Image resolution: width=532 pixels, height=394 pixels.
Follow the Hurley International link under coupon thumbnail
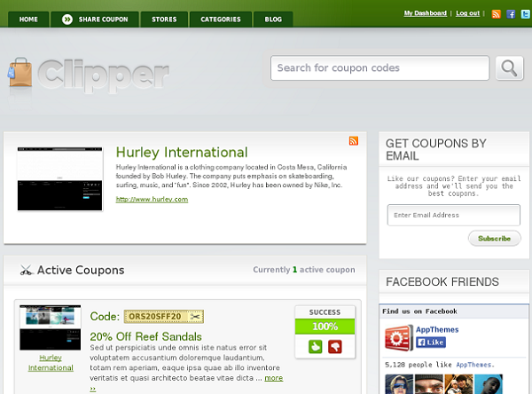(x=51, y=363)
